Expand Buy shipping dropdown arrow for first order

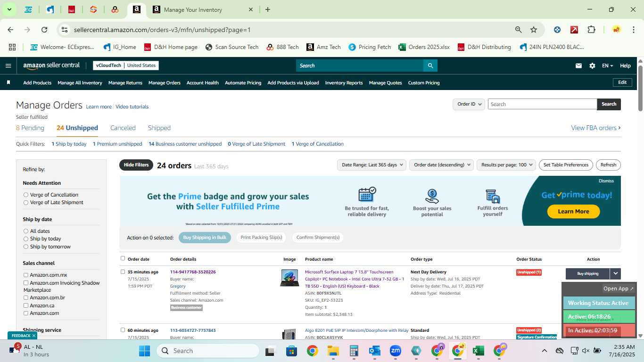pos(615,273)
